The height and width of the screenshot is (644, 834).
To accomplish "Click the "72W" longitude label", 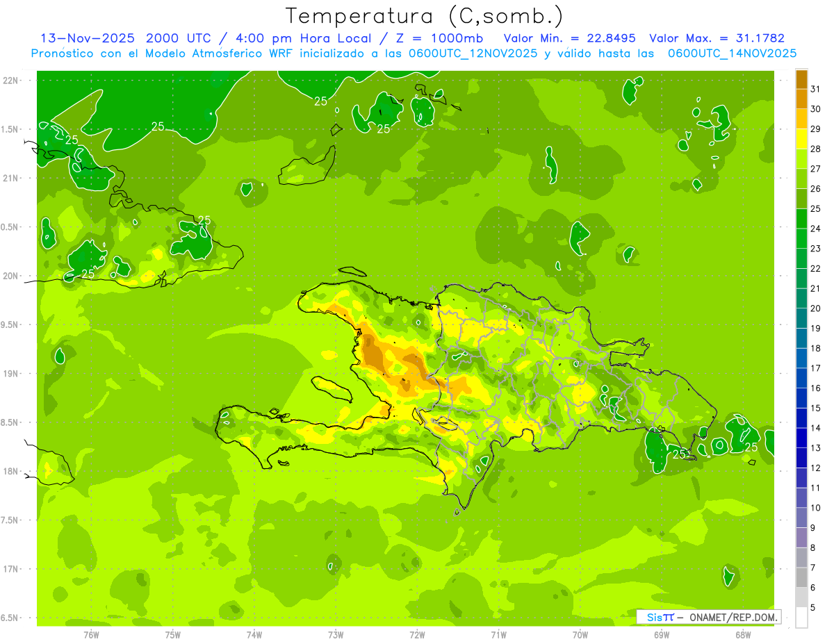I will 417,634.
